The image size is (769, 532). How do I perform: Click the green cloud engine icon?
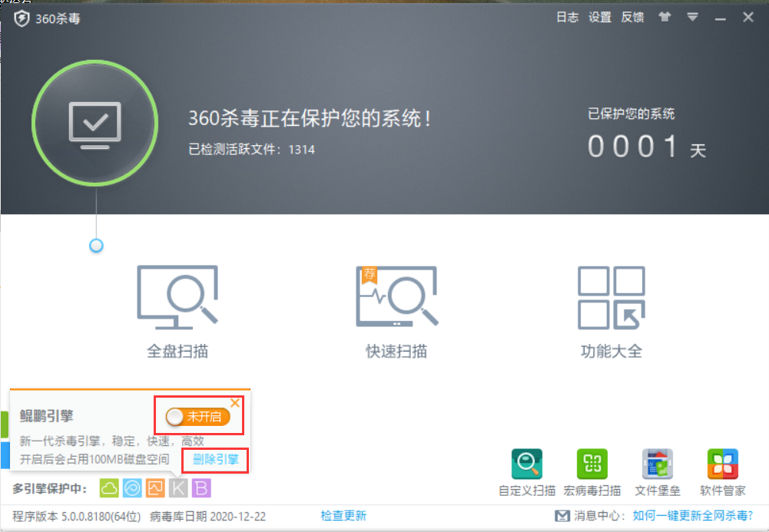(x=108, y=487)
